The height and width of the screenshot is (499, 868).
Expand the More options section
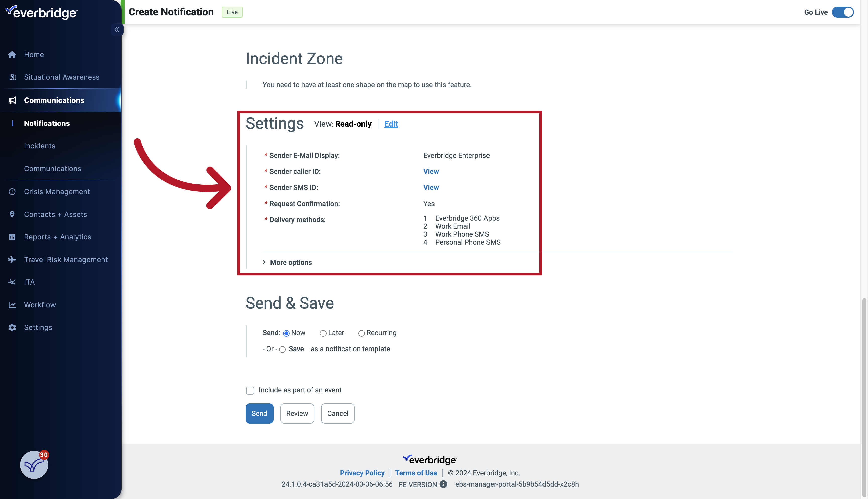coord(291,262)
